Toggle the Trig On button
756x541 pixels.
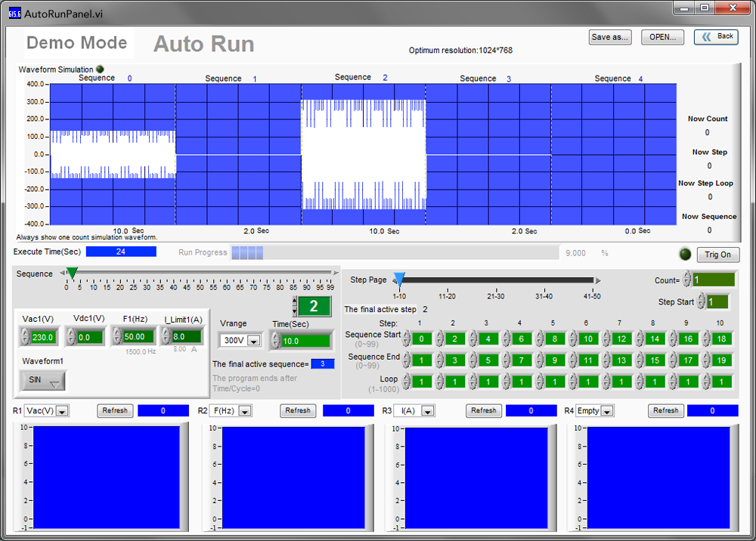click(x=717, y=255)
